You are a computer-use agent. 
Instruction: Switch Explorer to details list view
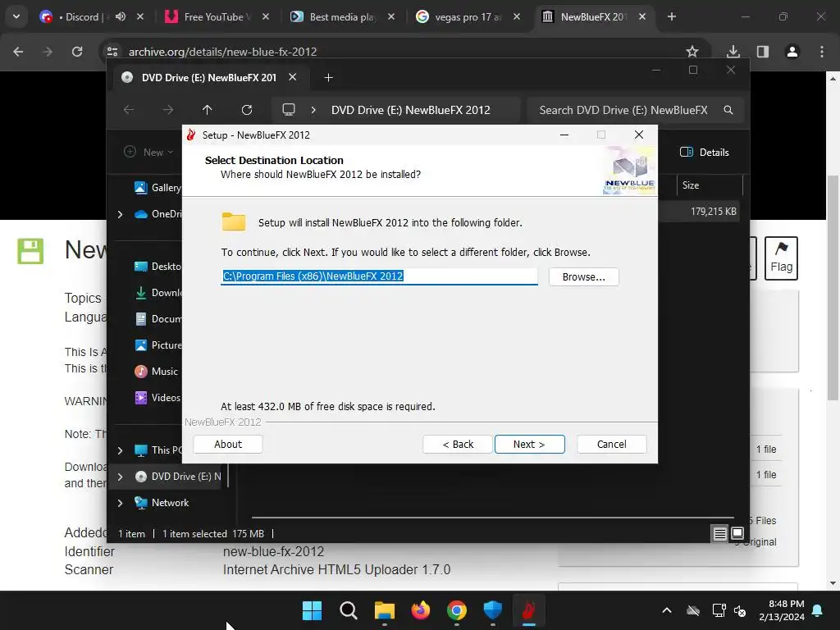pos(719,533)
